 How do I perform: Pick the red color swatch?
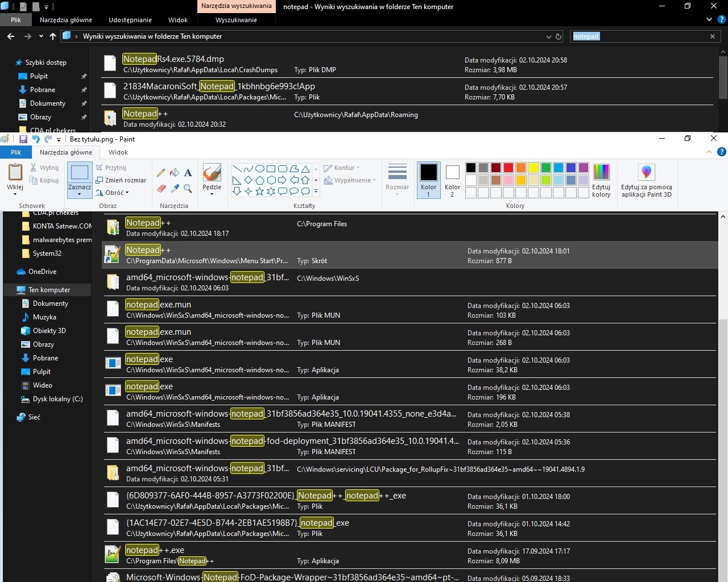coord(508,168)
